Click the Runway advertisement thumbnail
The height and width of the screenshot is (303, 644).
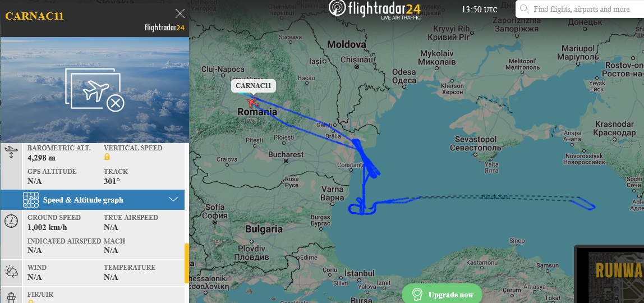pyautogui.click(x=609, y=274)
